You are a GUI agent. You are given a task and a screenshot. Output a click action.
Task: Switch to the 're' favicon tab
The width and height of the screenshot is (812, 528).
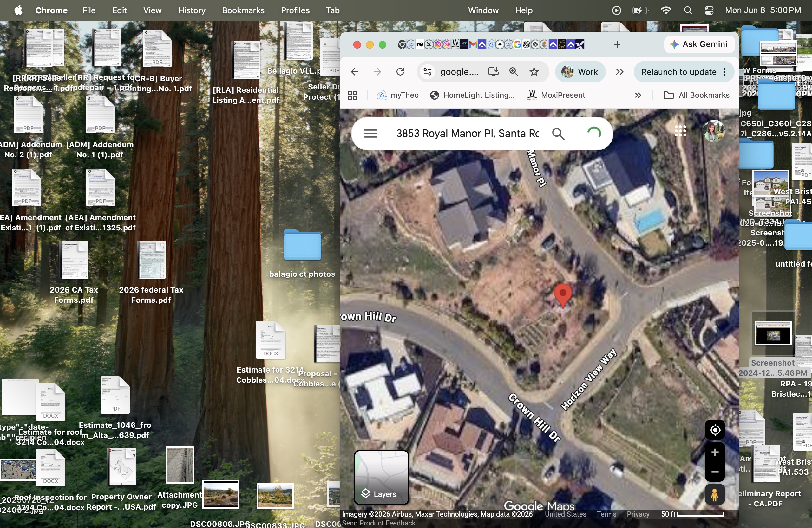tap(420, 44)
